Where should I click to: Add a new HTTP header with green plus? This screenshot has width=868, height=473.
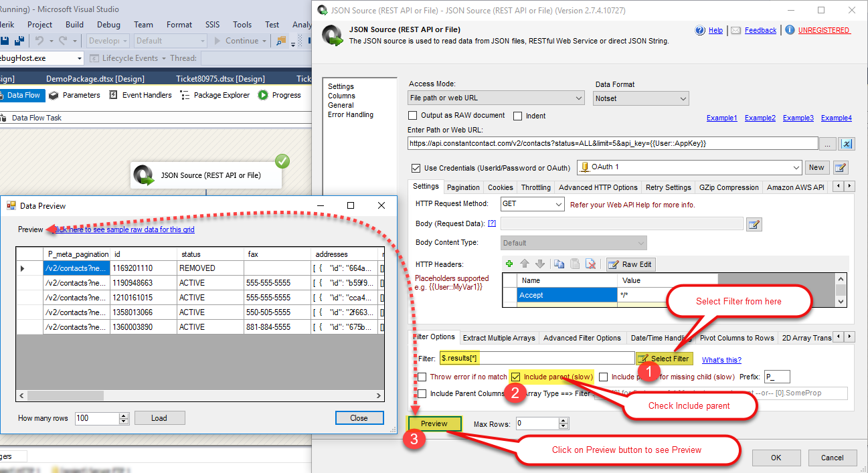click(509, 264)
